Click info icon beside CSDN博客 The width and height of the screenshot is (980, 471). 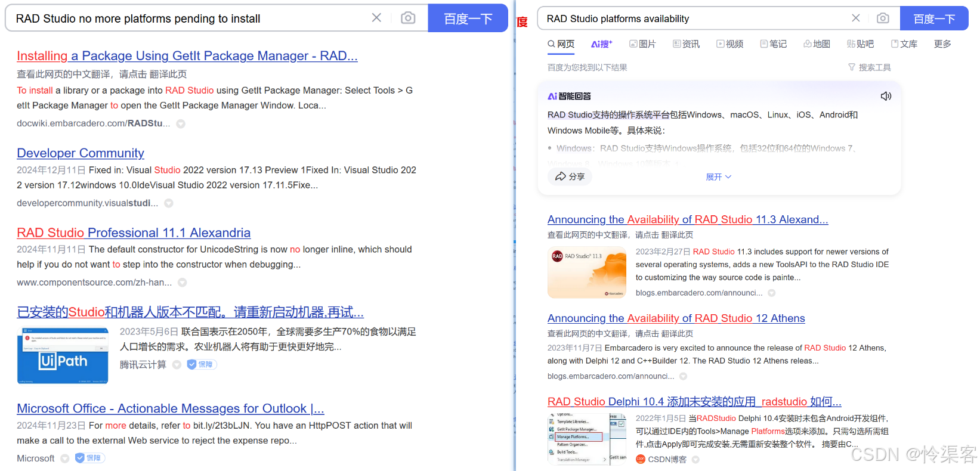click(695, 460)
